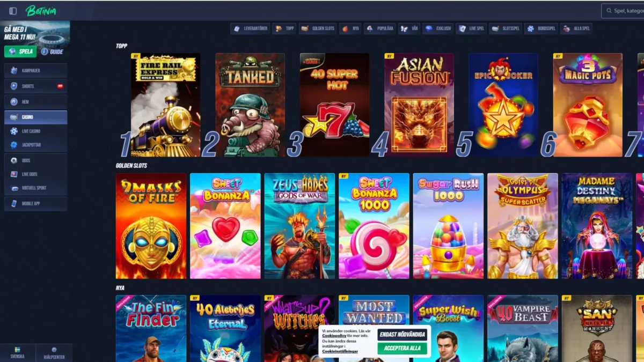
Task: Open the Sweet Bonanza 1000 game
Action: pos(374,226)
